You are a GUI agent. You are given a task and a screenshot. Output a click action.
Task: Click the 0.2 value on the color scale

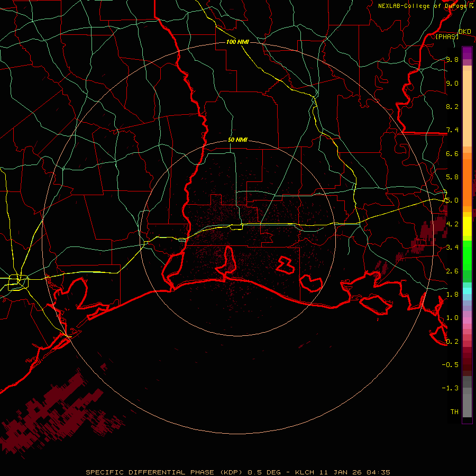452,341
